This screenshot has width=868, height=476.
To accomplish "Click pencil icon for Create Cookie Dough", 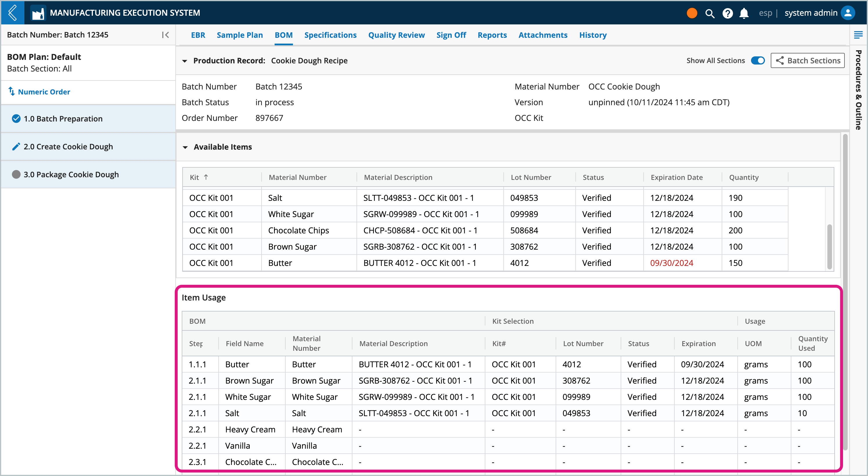I will [x=16, y=146].
